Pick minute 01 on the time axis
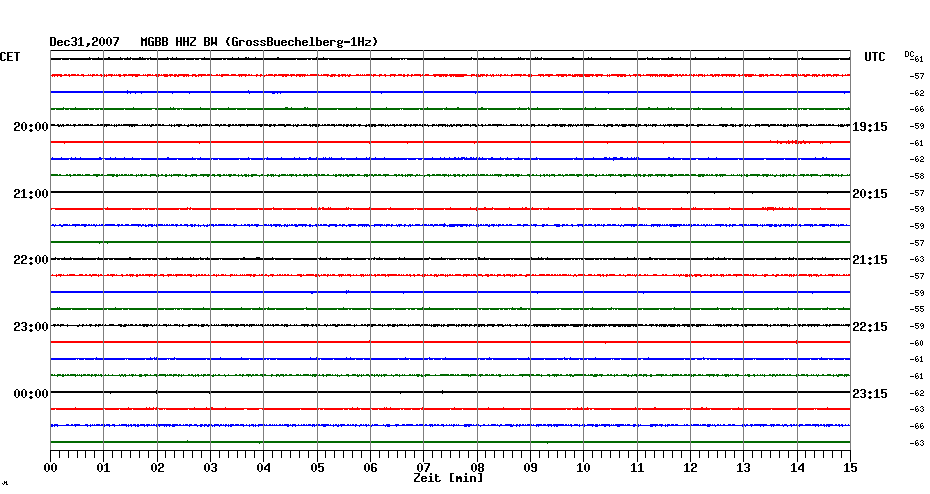The width and height of the screenshot is (930, 494). pos(104,468)
